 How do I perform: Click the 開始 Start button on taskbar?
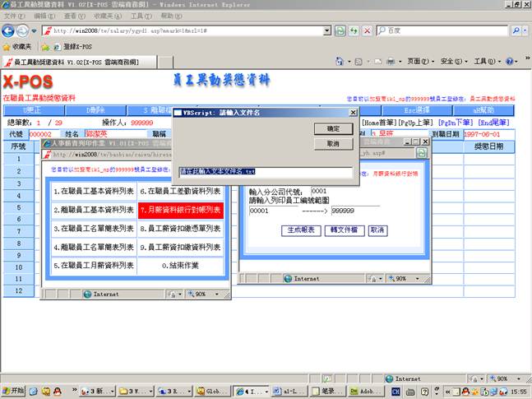[x=14, y=392]
